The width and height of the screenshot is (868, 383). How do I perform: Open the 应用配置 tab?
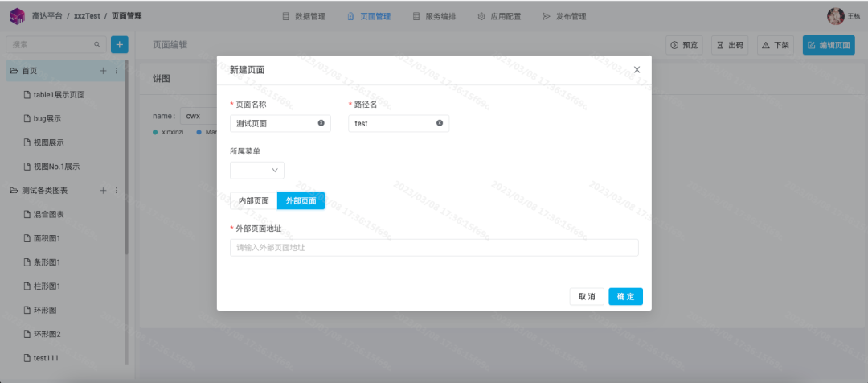499,17
